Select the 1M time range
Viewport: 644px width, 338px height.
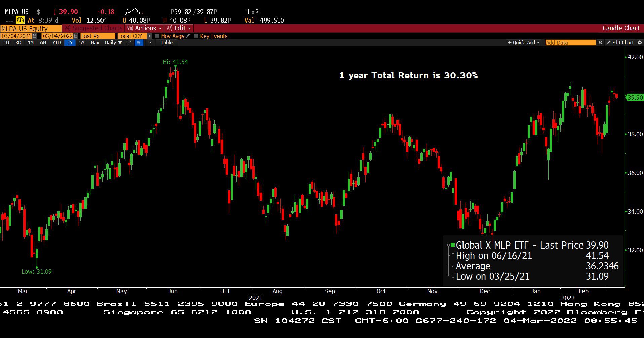[x=31, y=43]
